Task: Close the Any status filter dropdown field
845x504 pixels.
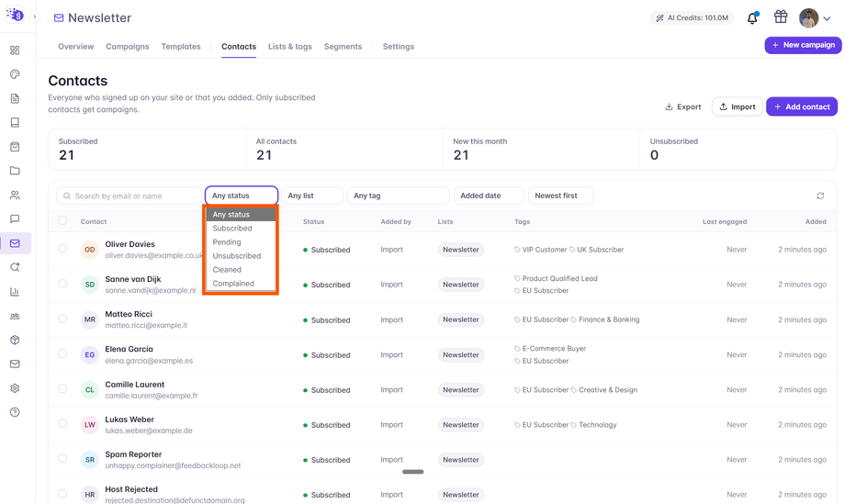Action: 242,196
